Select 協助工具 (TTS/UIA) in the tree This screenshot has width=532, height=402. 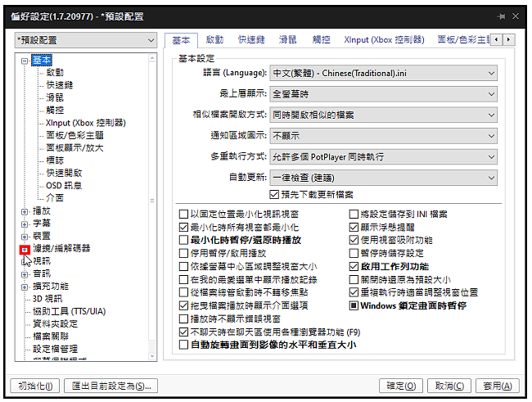(x=70, y=311)
